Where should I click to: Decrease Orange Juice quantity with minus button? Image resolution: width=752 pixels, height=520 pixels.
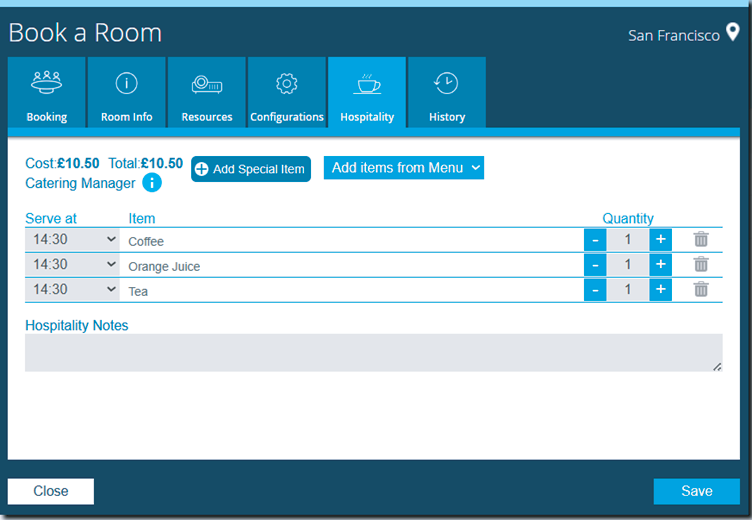[x=595, y=265]
